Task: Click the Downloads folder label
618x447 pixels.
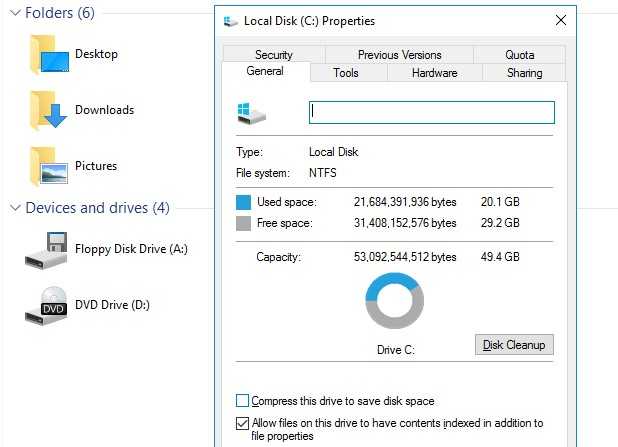Action: pos(105,110)
